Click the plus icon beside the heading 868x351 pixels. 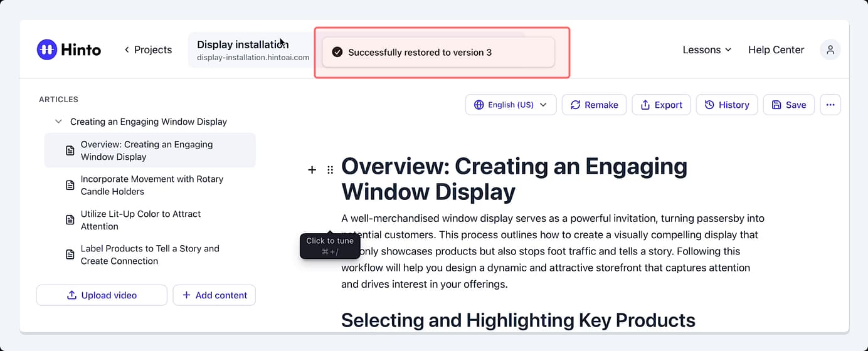click(312, 170)
